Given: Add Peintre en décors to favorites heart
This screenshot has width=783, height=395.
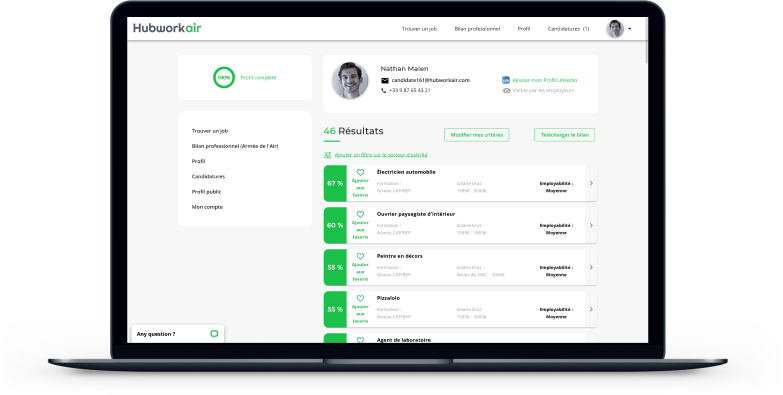Looking at the screenshot, I should point(360,256).
